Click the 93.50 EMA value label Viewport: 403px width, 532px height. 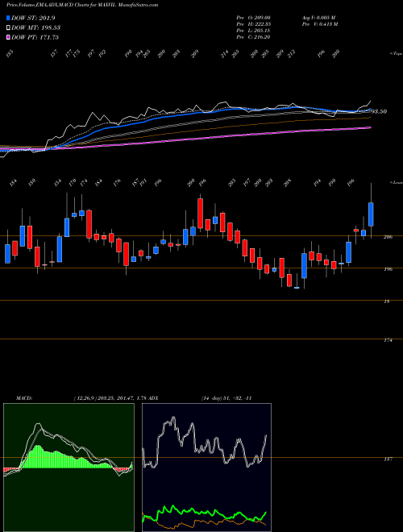point(379,111)
